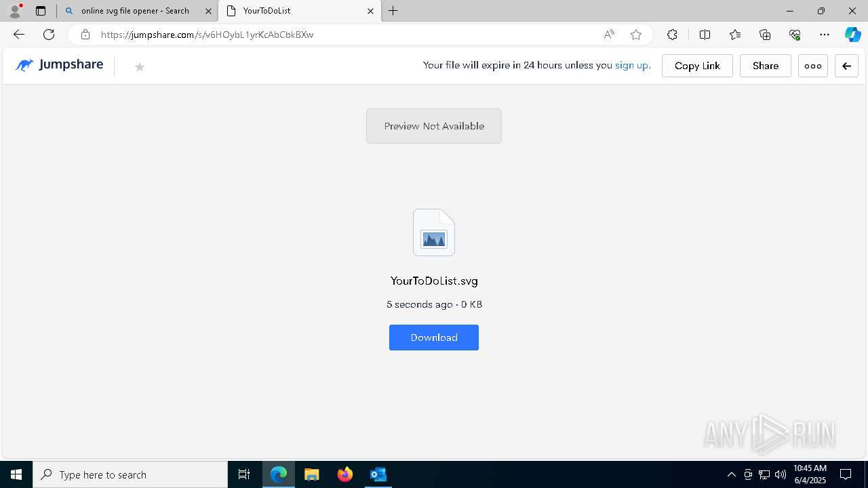Open the browser profile avatar
The image size is (868, 488).
click(x=14, y=11)
